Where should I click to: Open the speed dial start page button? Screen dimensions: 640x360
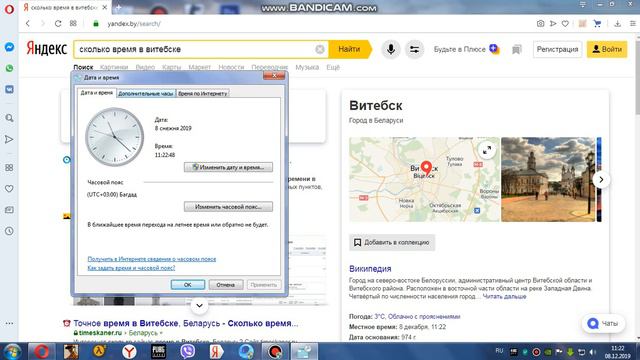tap(73, 24)
